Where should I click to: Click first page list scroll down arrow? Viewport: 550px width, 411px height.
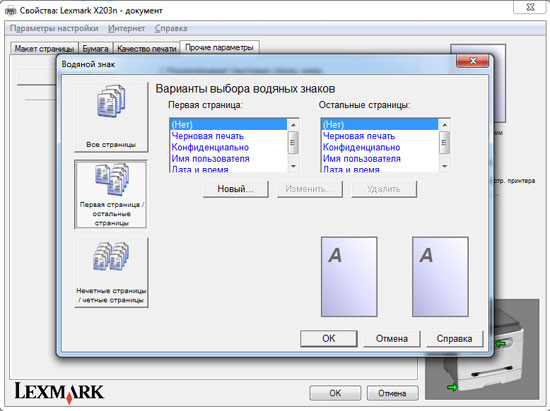point(293,166)
